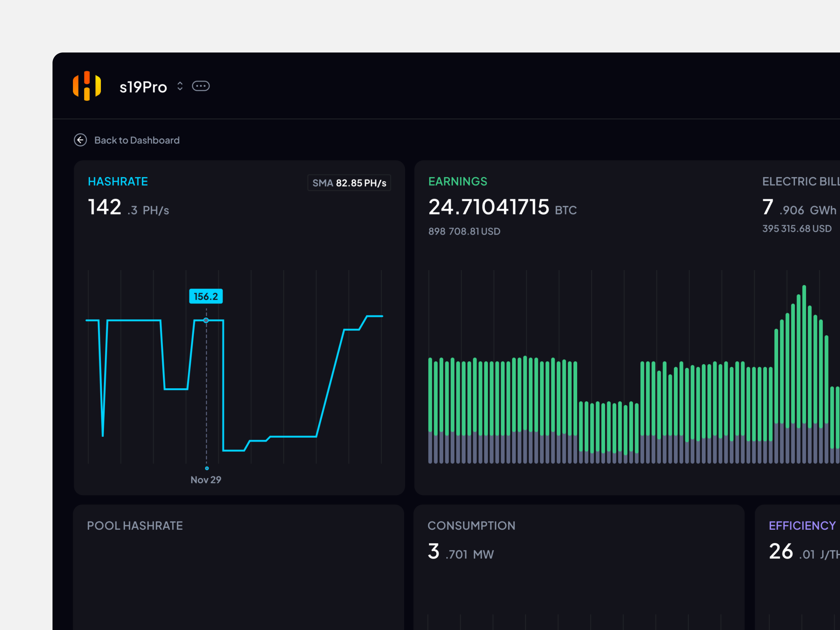The image size is (840, 630).
Task: Click the Back to Dashboard link
Action: click(137, 140)
